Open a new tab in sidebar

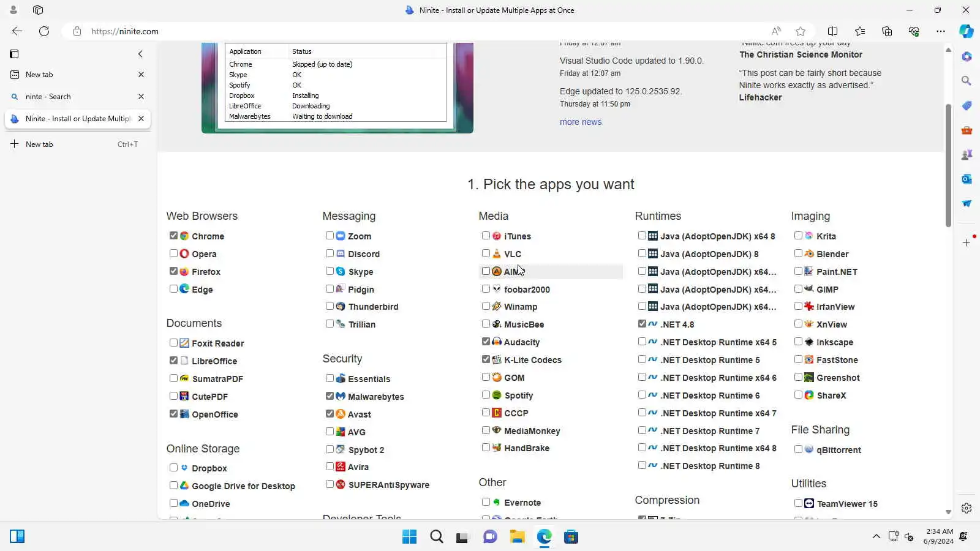click(78, 144)
